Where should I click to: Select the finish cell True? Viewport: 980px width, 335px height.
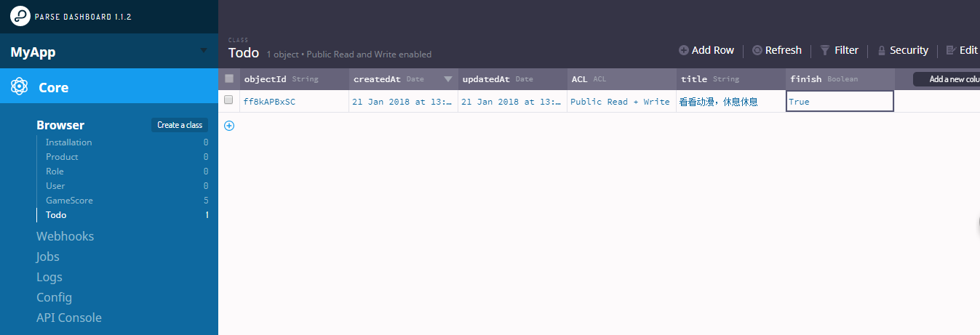(x=840, y=102)
